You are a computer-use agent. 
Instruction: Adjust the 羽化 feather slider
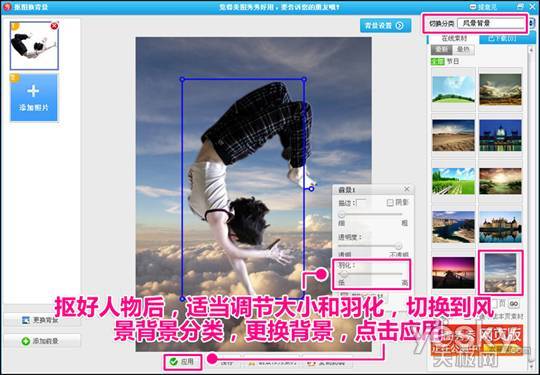click(x=371, y=274)
